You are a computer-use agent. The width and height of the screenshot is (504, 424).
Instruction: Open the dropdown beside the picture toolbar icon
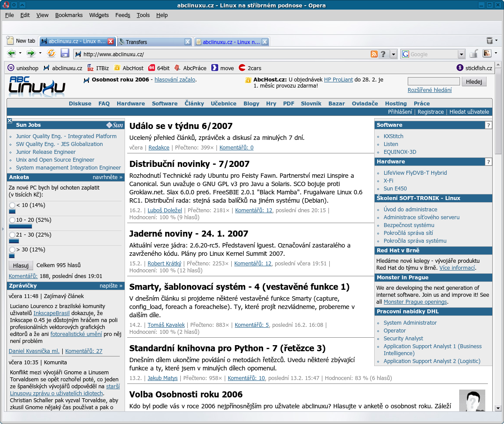[496, 53]
